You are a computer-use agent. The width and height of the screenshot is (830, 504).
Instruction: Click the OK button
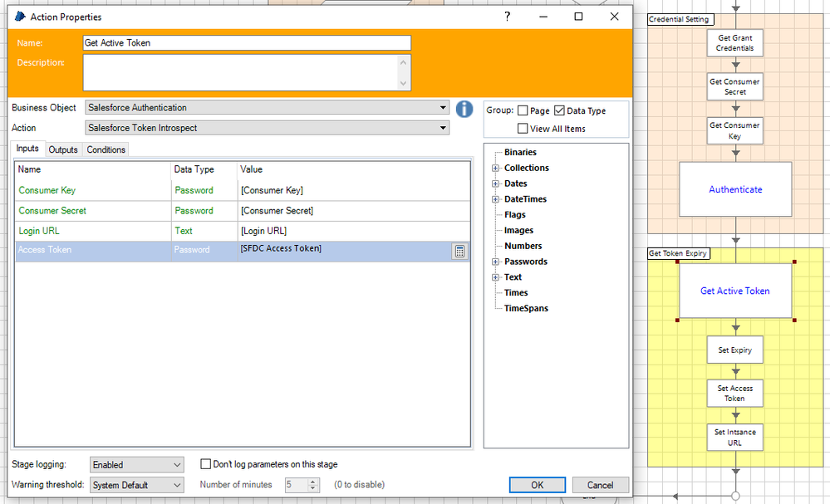(537, 485)
